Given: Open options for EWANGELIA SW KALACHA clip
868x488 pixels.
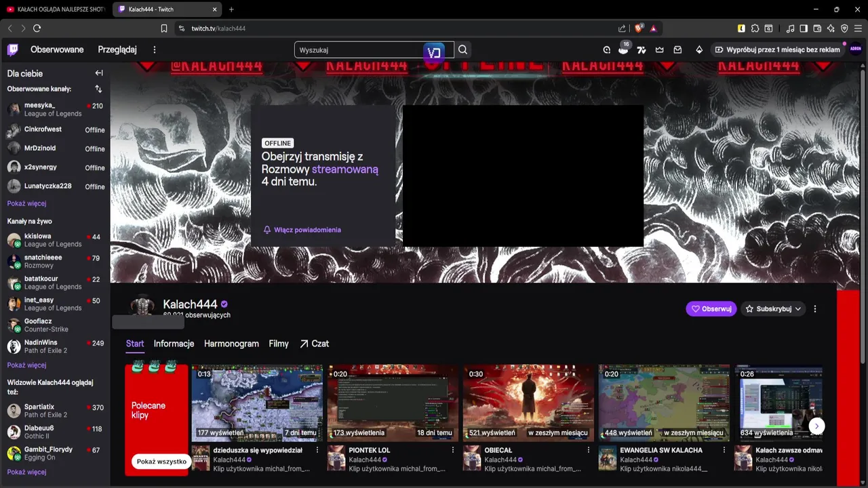Looking at the screenshot, I should 724,450.
